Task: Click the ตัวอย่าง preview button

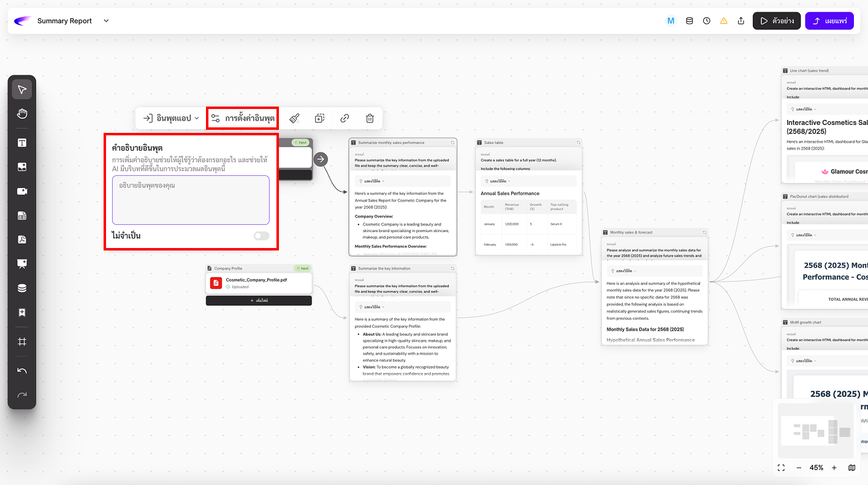Action: 777,21
